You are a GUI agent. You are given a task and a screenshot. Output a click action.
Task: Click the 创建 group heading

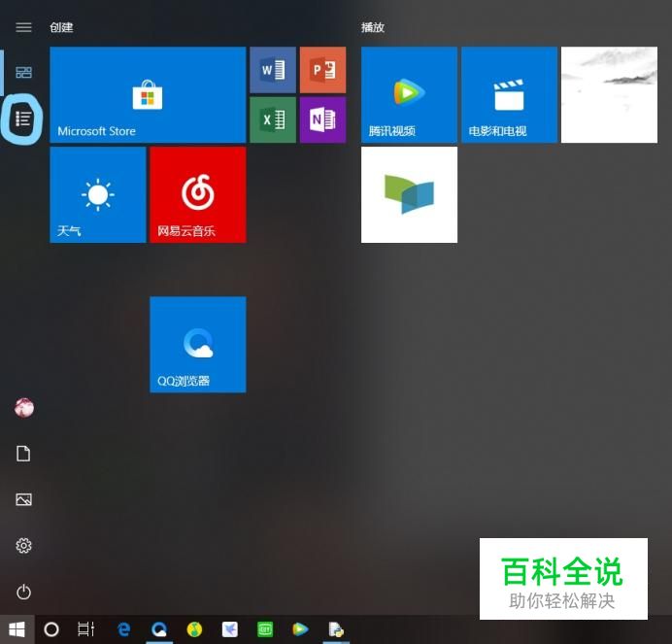[62, 27]
